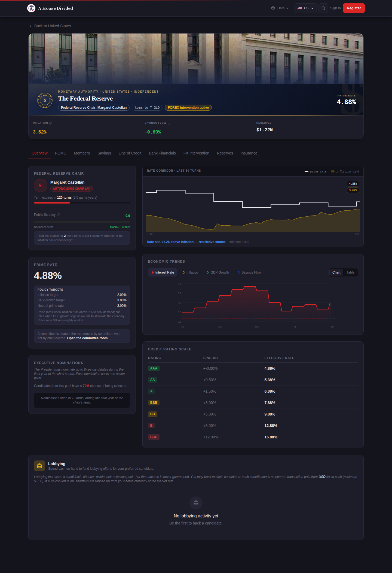
Task: Click the CCC rating badge
Action: (154, 437)
